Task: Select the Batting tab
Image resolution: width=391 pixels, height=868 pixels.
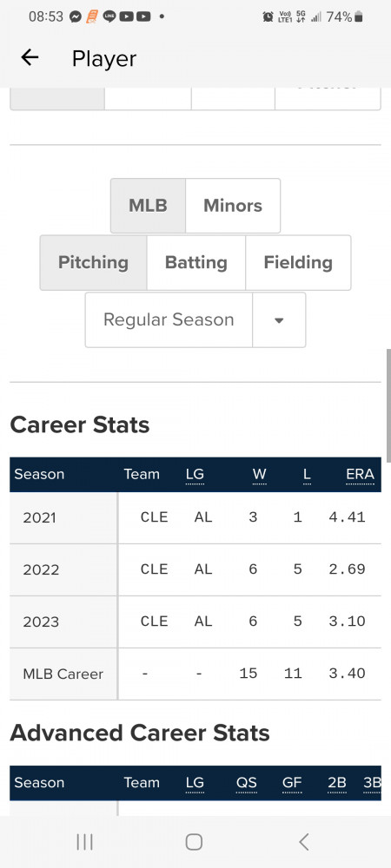Action: (x=196, y=262)
